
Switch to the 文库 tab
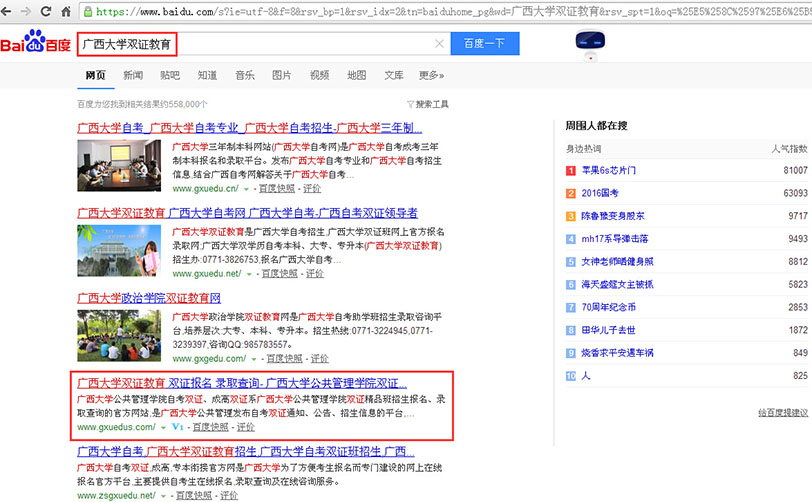(394, 76)
